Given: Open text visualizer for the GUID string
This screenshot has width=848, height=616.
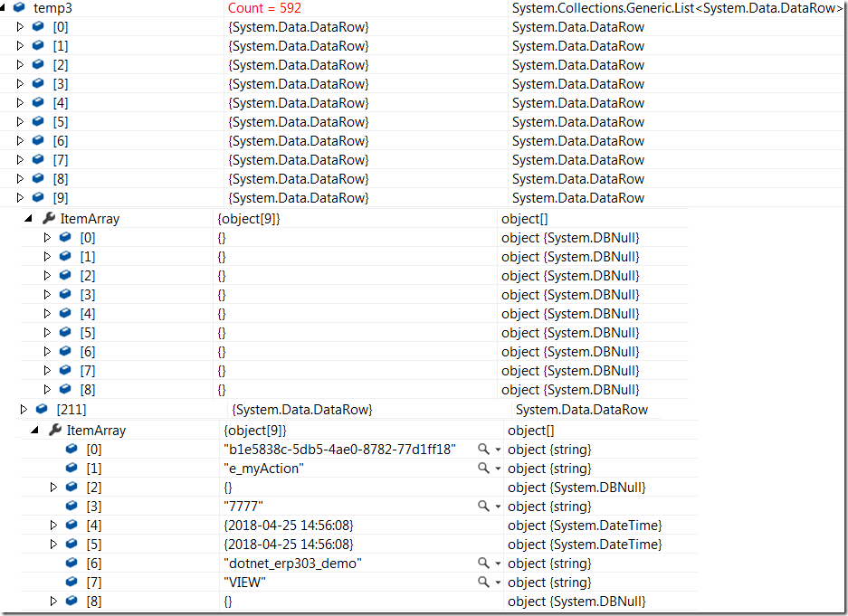Looking at the screenshot, I should (x=483, y=449).
